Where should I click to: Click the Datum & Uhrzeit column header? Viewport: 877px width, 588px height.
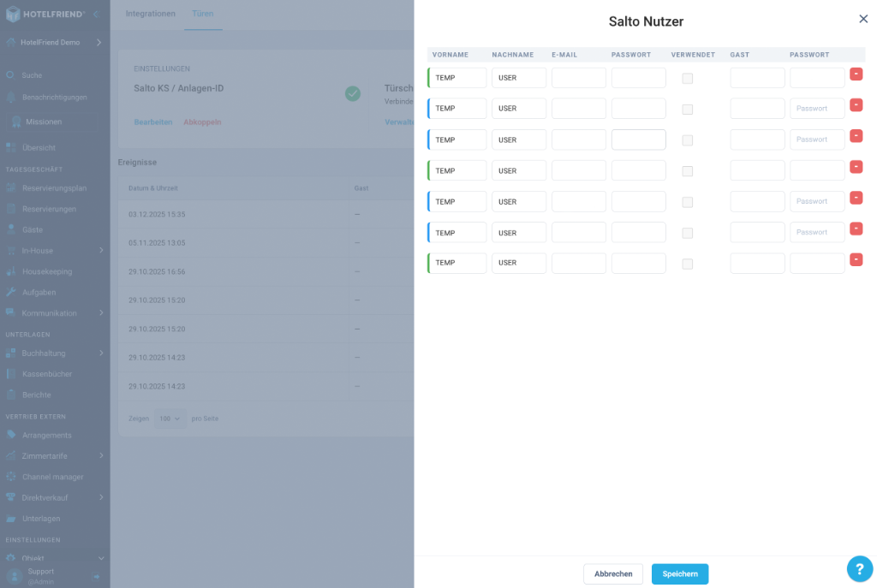point(153,188)
